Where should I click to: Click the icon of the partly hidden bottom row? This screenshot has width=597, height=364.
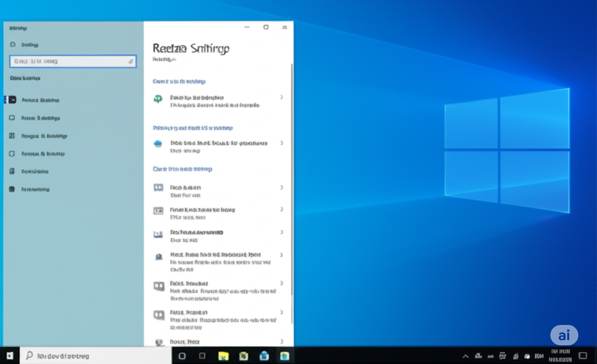point(159,342)
